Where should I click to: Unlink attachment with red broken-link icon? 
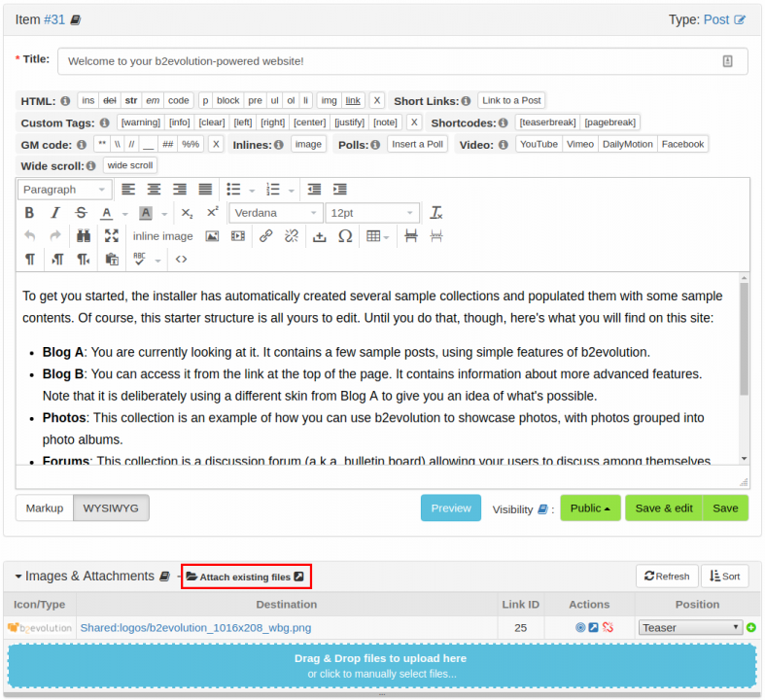(608, 627)
